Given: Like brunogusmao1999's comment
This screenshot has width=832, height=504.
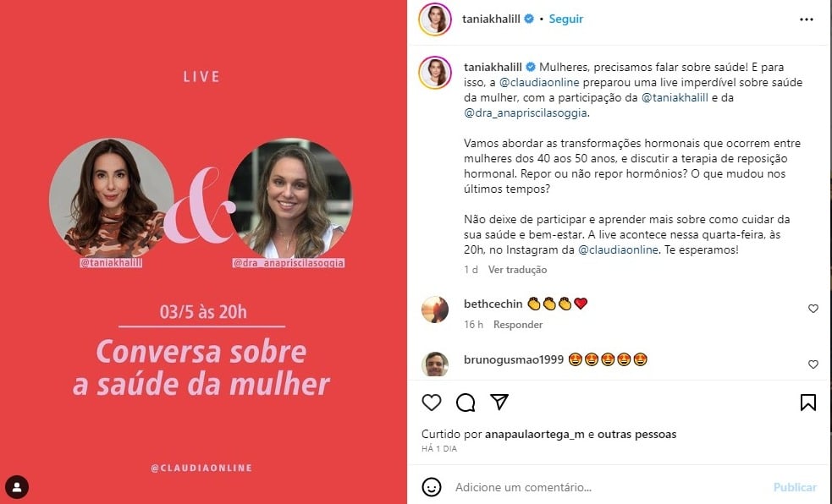Looking at the screenshot, I should click(x=813, y=364).
